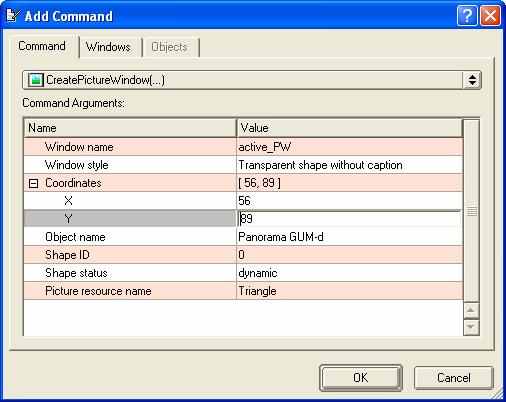Click the scrollbar down arrow
The image size is (506, 402).
click(x=471, y=327)
